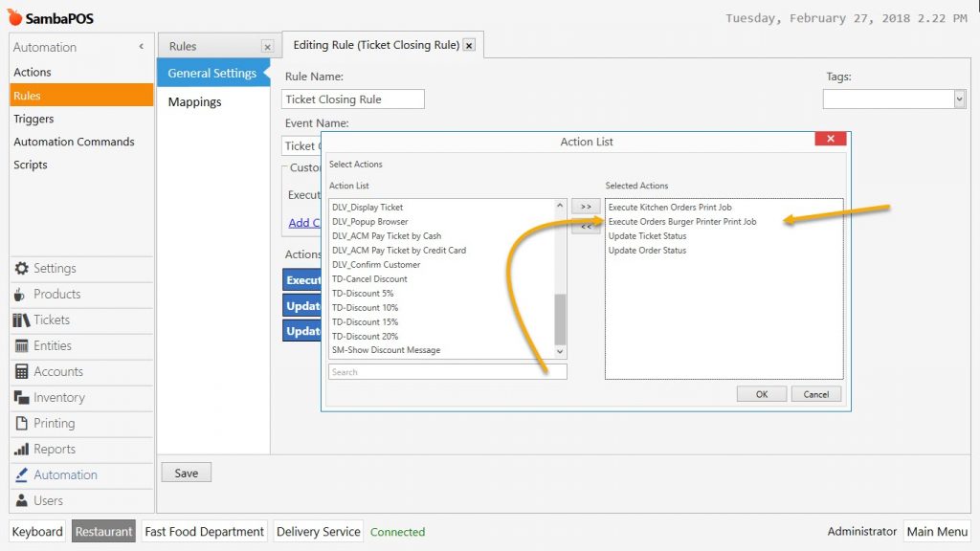Select Update Ticket Status in Selected Actions
Screen dimensions: 980x551
648,236
